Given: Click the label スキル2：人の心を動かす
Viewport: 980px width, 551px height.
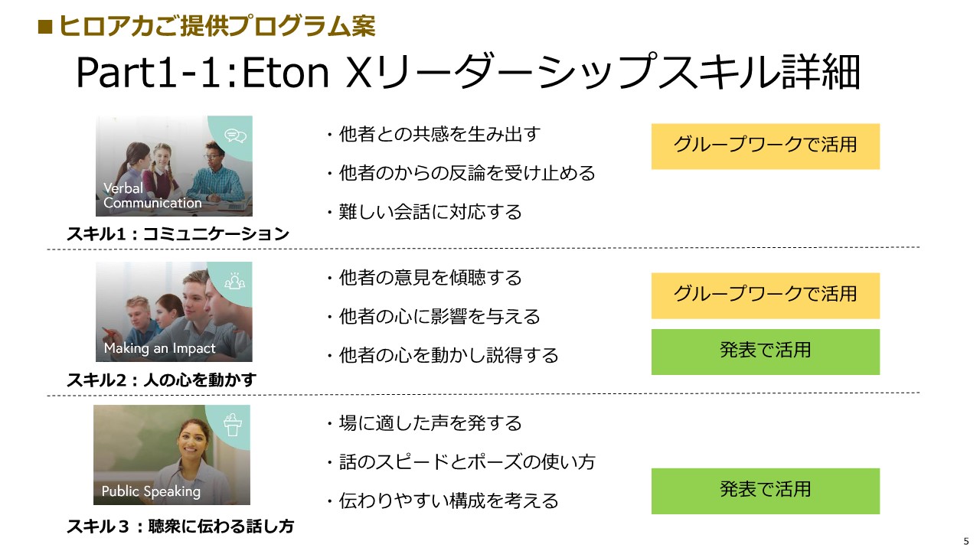Looking at the screenshot, I should [x=162, y=380].
